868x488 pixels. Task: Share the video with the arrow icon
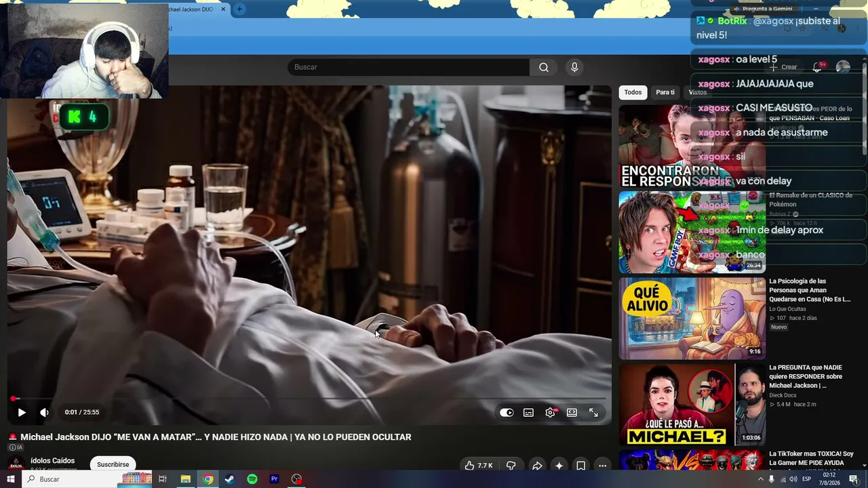point(536,466)
